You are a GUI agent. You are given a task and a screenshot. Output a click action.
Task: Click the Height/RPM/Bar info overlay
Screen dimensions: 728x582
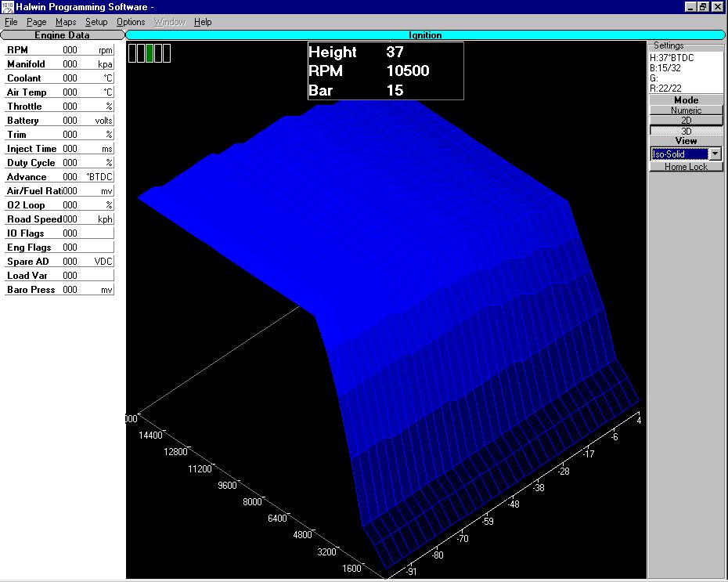tap(385, 71)
